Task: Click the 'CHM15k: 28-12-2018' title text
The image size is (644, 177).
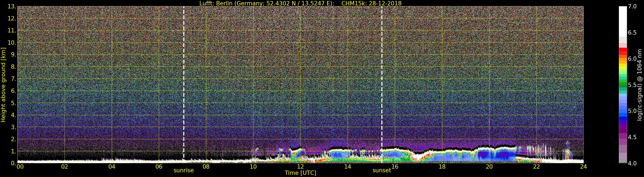Action: pyautogui.click(x=371, y=3)
